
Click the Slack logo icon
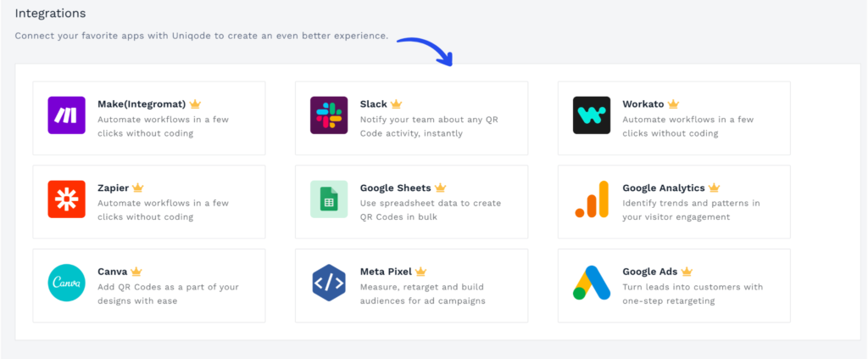pos(329,115)
